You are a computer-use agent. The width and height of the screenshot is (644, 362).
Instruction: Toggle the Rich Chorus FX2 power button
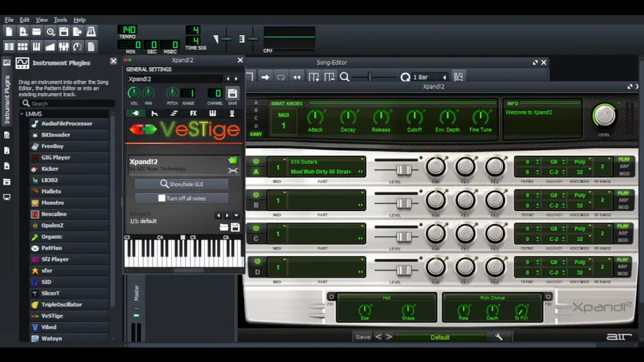[548, 296]
